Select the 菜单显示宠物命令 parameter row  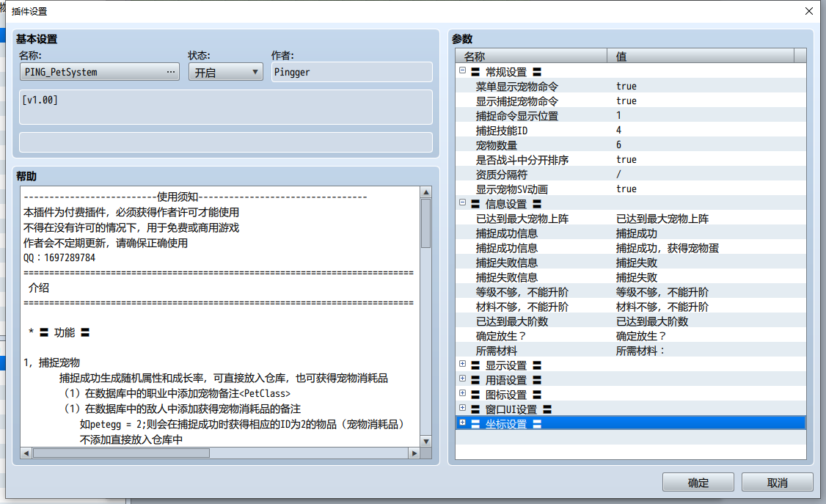coord(631,87)
